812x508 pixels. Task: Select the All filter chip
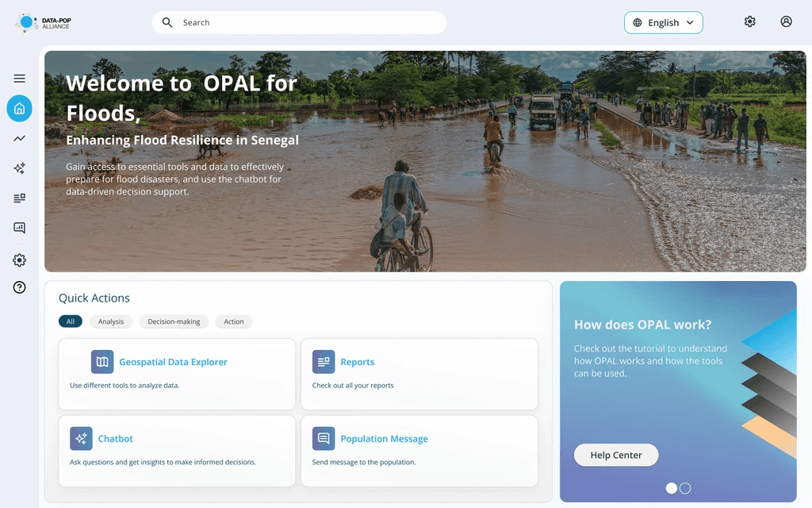click(71, 321)
